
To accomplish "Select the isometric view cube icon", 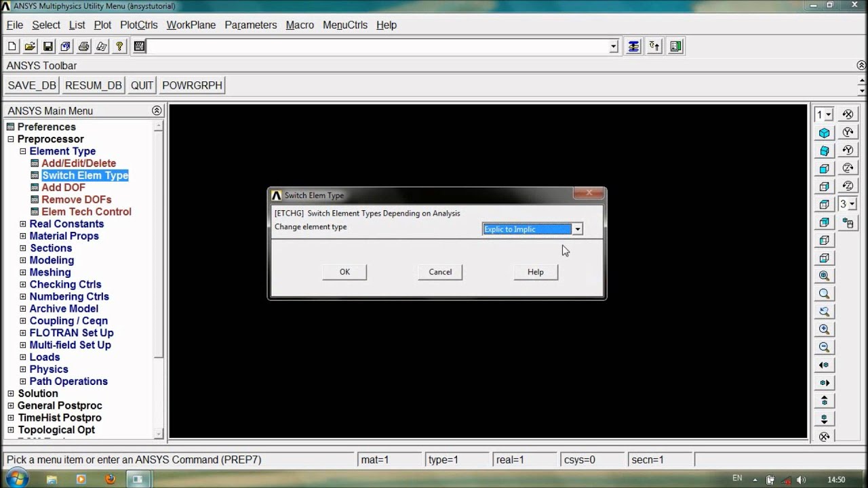I will [x=824, y=133].
